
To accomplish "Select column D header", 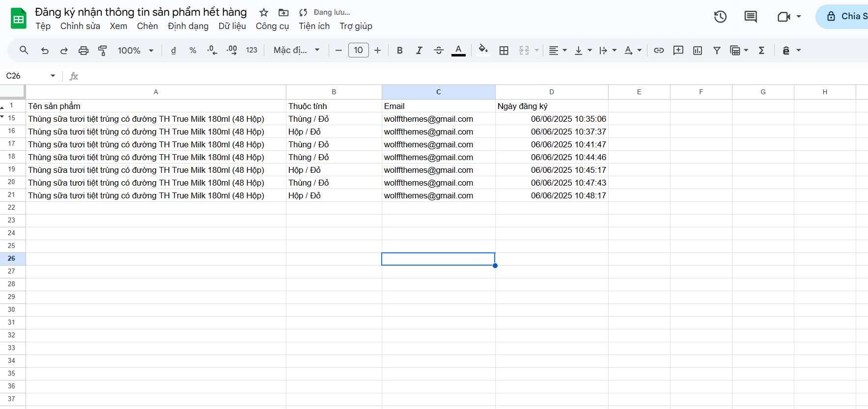I will tap(552, 92).
